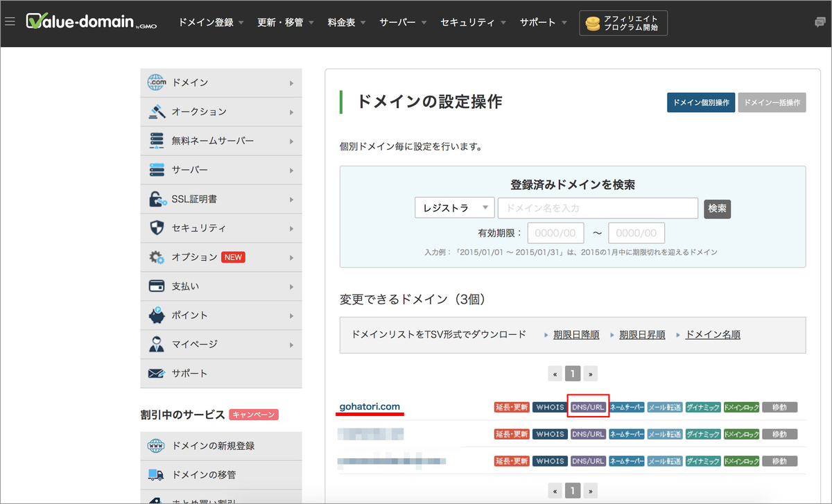
Task: Open the ドメイン登録 top menu
Action: coord(211,22)
